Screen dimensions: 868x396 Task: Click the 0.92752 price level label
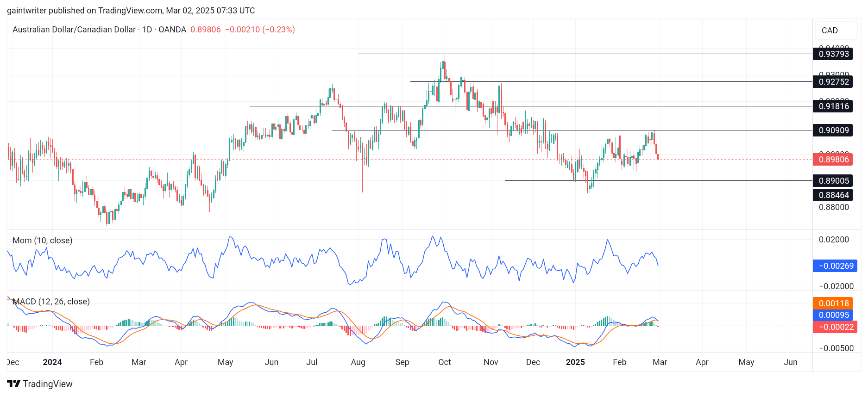pos(833,82)
